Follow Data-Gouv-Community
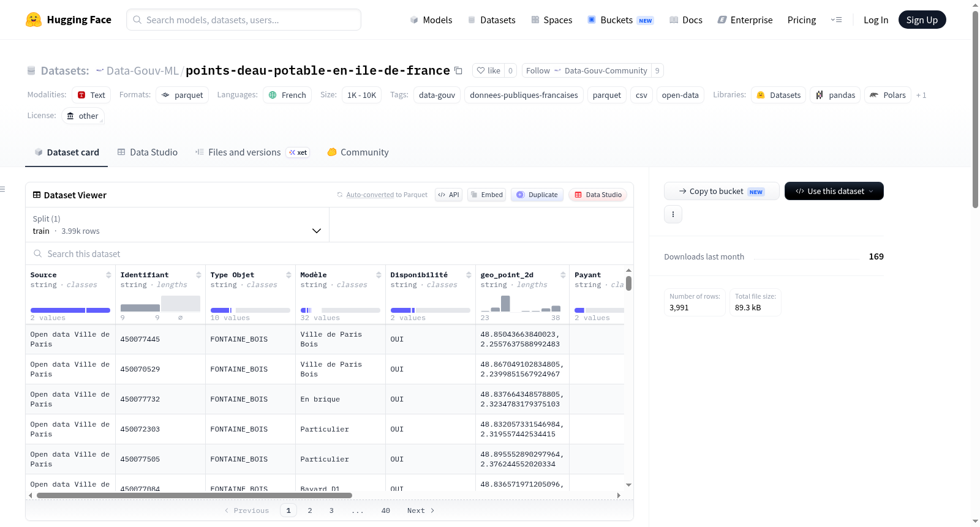The width and height of the screenshot is (980, 527). click(x=586, y=70)
